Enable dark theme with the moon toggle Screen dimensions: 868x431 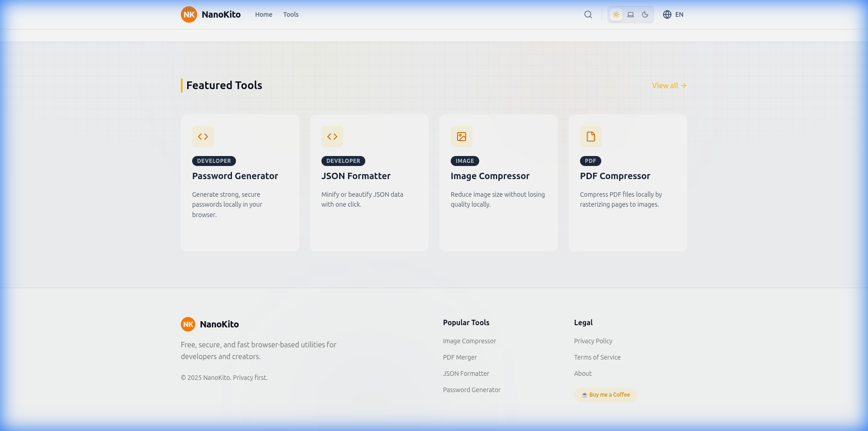coord(645,14)
